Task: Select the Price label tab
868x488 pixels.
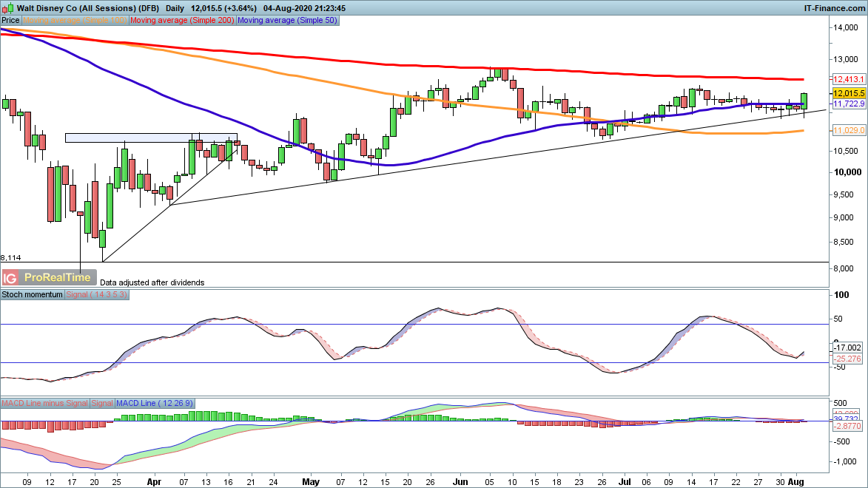Action: pos(11,21)
